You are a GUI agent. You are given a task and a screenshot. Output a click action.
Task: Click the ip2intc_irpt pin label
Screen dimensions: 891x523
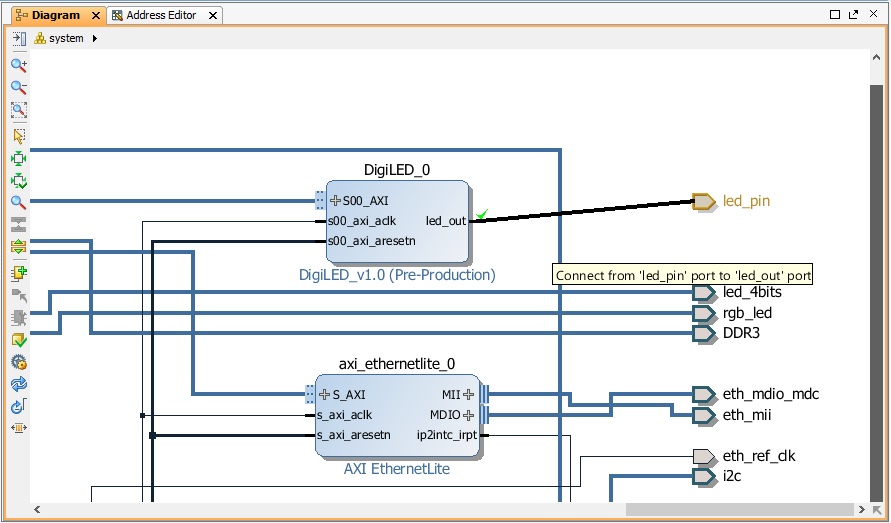447,435
